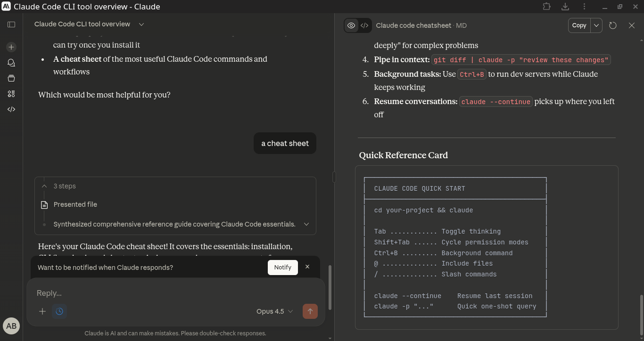This screenshot has height=341, width=644.
Task: Open the chat title dropdown
Action: (x=140, y=24)
